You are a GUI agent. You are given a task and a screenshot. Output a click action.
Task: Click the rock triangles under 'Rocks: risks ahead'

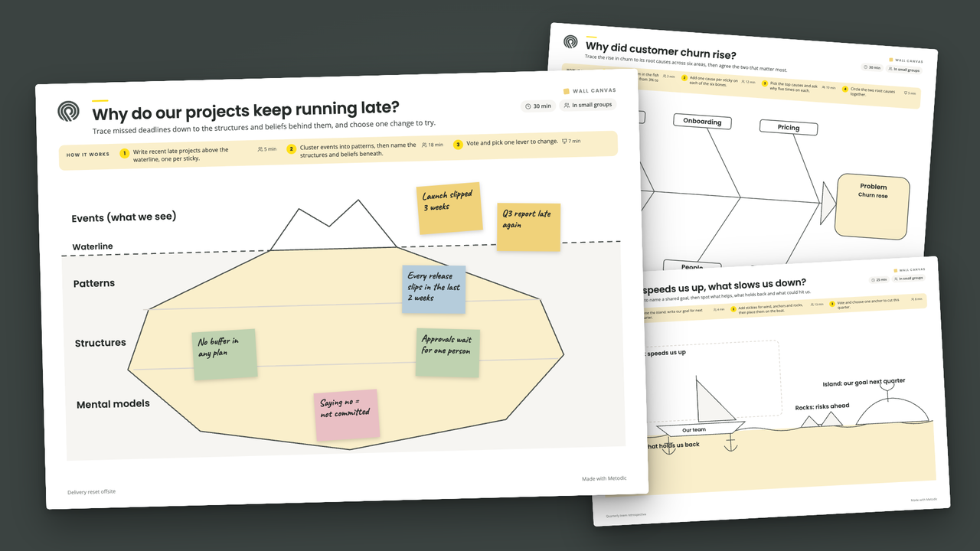coord(821,420)
